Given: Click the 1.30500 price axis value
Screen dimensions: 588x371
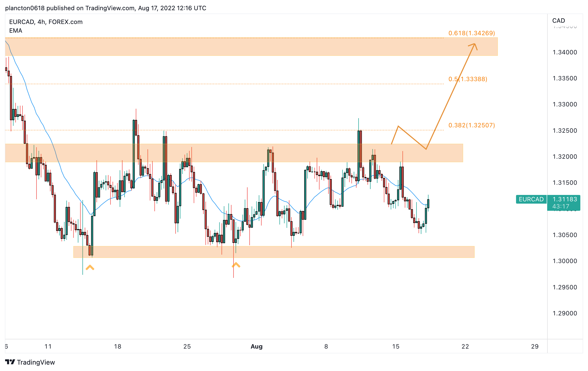Looking at the screenshot, I should point(565,235).
